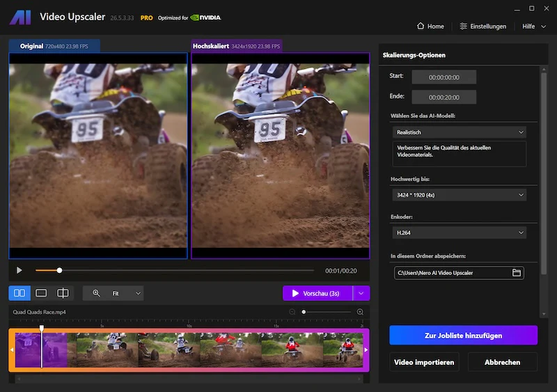
Task: Open the H.264 encoder dropdown
Action: click(x=460, y=233)
